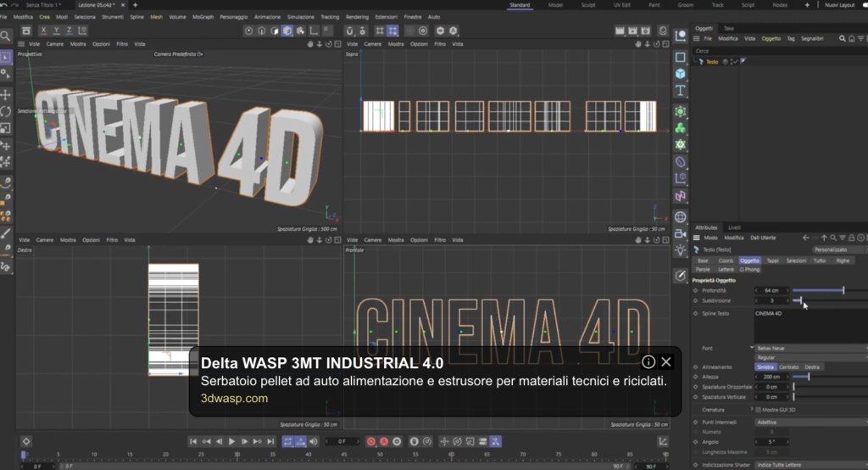
Task: Click the Object manager hamburger menu icon
Action: [x=697, y=39]
